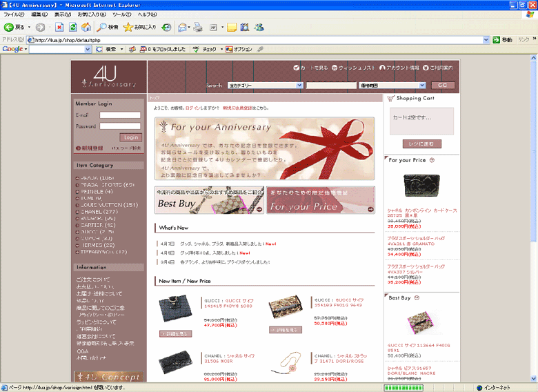Viewport: 538px width, 392px height.
Task: Click the Google toolbar spell check icon
Action: (x=196, y=49)
